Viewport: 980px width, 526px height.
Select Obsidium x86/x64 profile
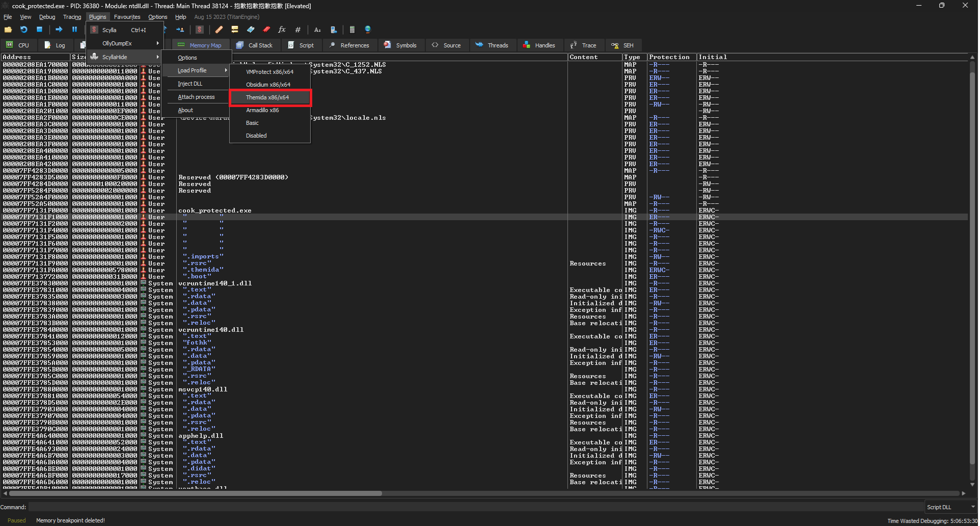[270, 85]
